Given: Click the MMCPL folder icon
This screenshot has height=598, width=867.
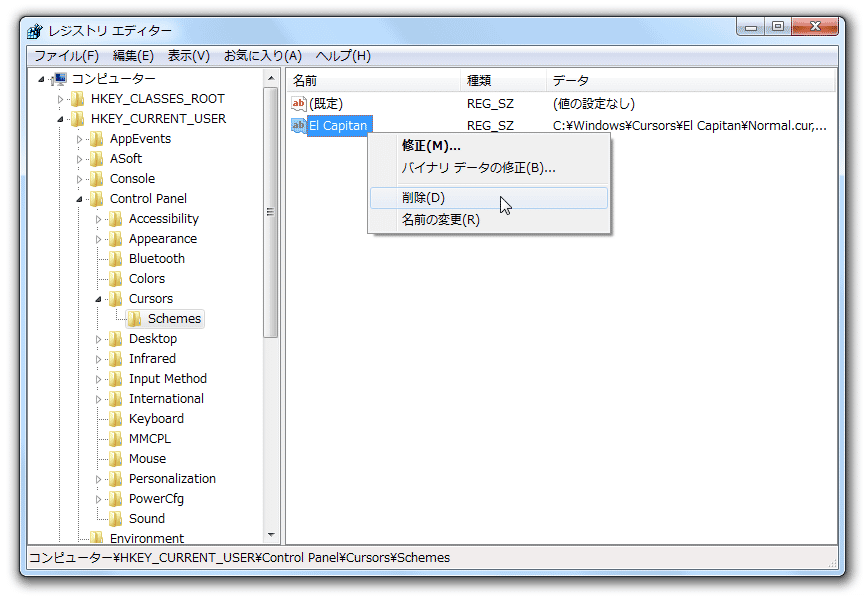Looking at the screenshot, I should click(x=116, y=439).
